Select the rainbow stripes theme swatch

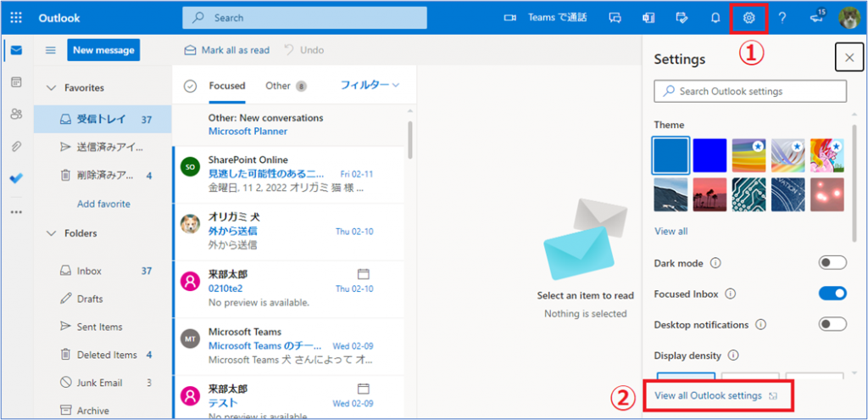point(749,155)
